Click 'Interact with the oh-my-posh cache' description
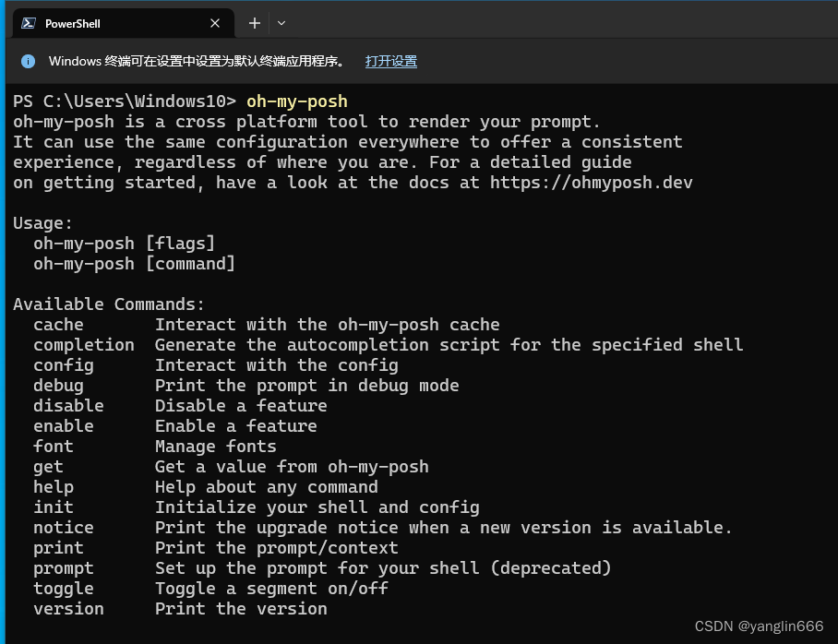The width and height of the screenshot is (838, 644). (x=328, y=325)
